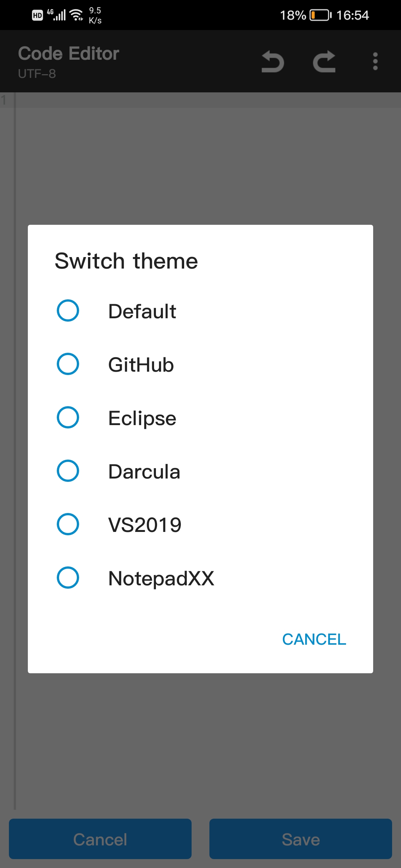Open the three-dot overflow menu

375,62
